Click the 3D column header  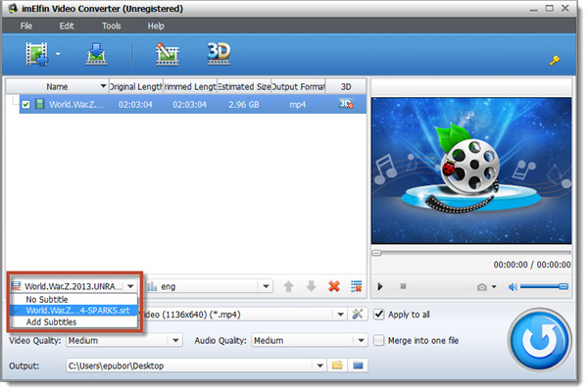346,86
